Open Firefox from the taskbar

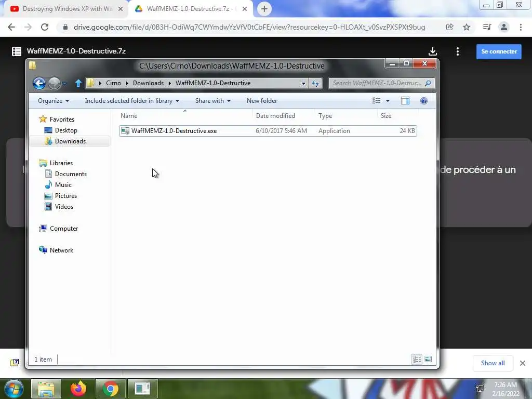click(78, 389)
